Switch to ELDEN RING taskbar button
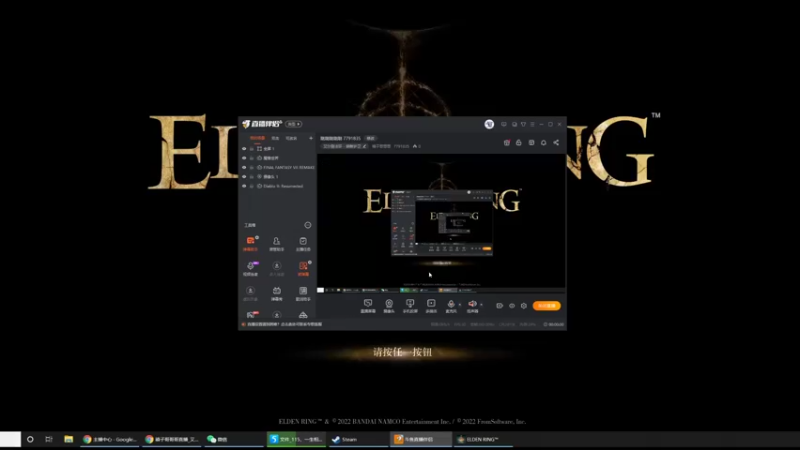This screenshot has width=800, height=450. 483,439
